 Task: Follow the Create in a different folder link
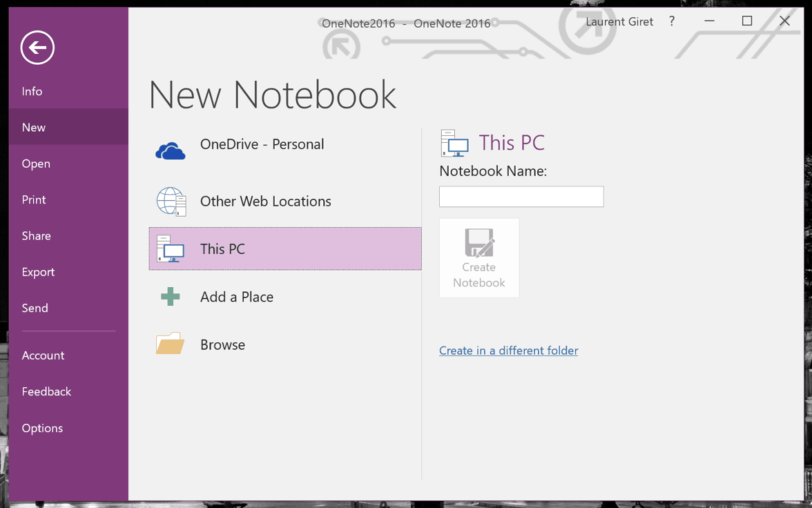tap(508, 351)
